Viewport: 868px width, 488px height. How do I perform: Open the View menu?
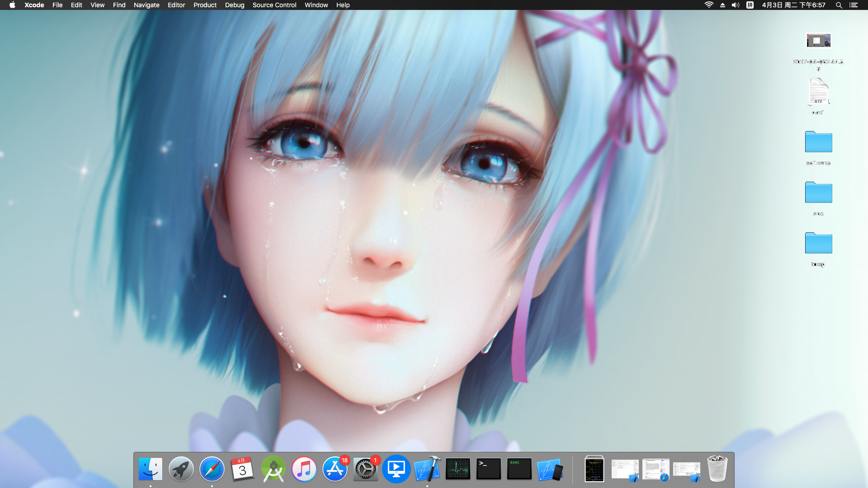[x=97, y=5]
